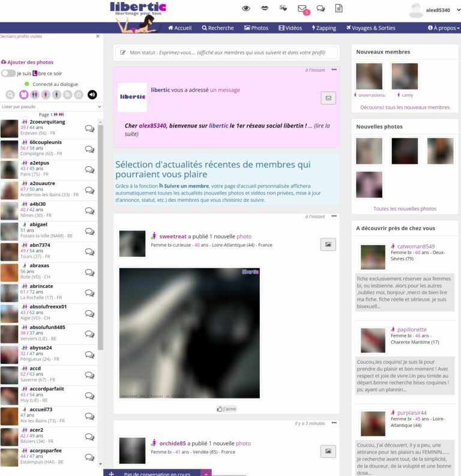Click the document notes icon in header
This screenshot has width=461, height=476.
339,8
